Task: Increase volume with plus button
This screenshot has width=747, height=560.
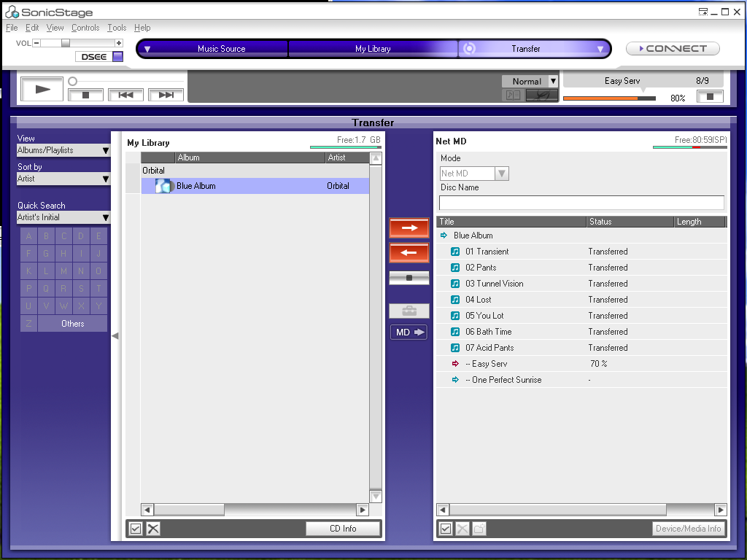Action: click(x=119, y=43)
